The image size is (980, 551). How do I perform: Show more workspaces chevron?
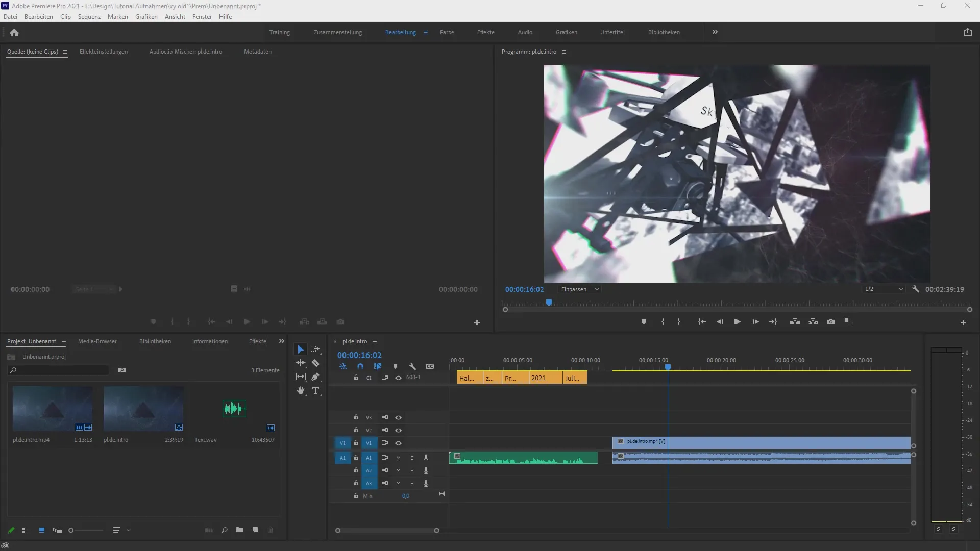click(x=715, y=32)
